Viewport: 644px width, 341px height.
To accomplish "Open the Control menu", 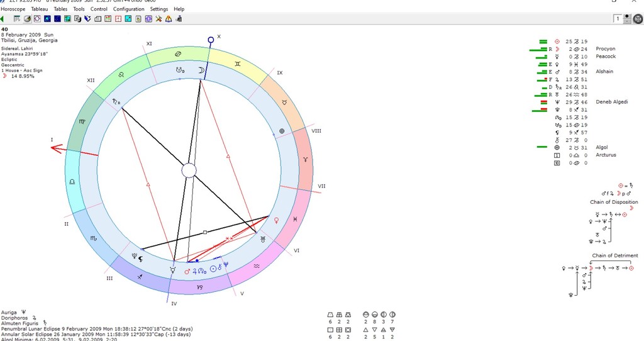I will (99, 9).
